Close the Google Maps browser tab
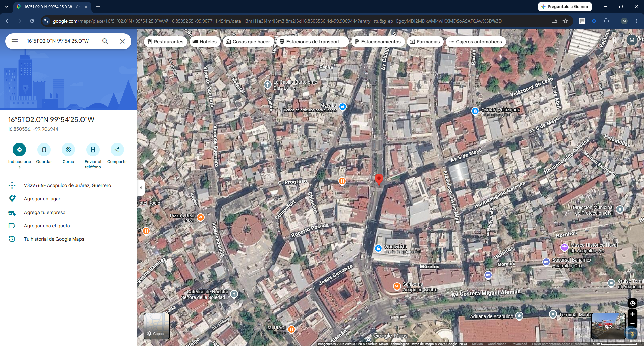This screenshot has height=346, width=644. (x=86, y=7)
